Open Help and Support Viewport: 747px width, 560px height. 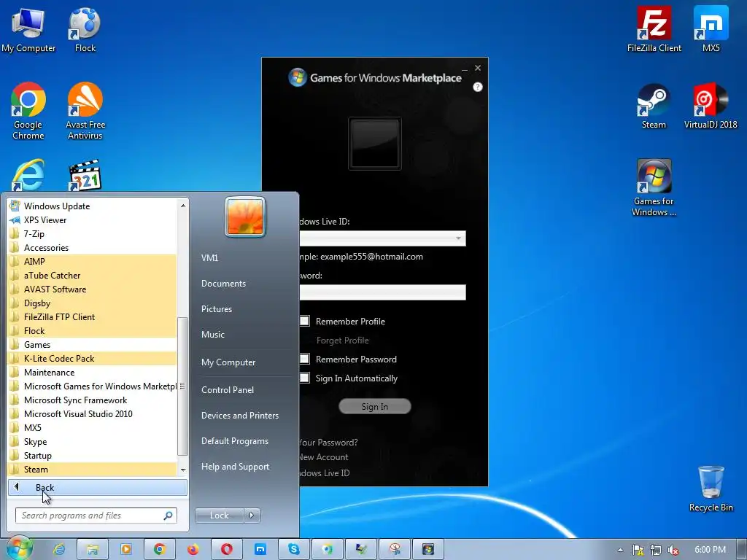pyautogui.click(x=236, y=467)
